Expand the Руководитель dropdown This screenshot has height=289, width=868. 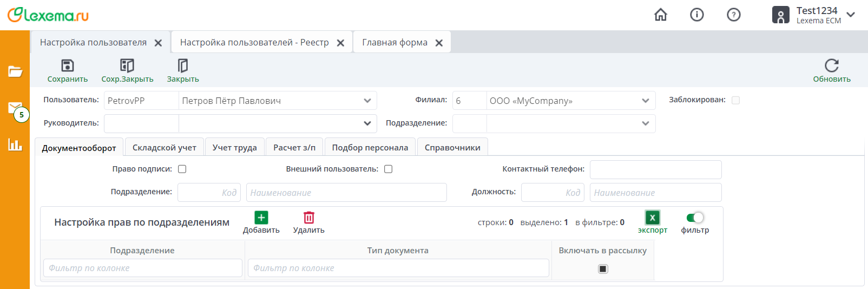367,123
